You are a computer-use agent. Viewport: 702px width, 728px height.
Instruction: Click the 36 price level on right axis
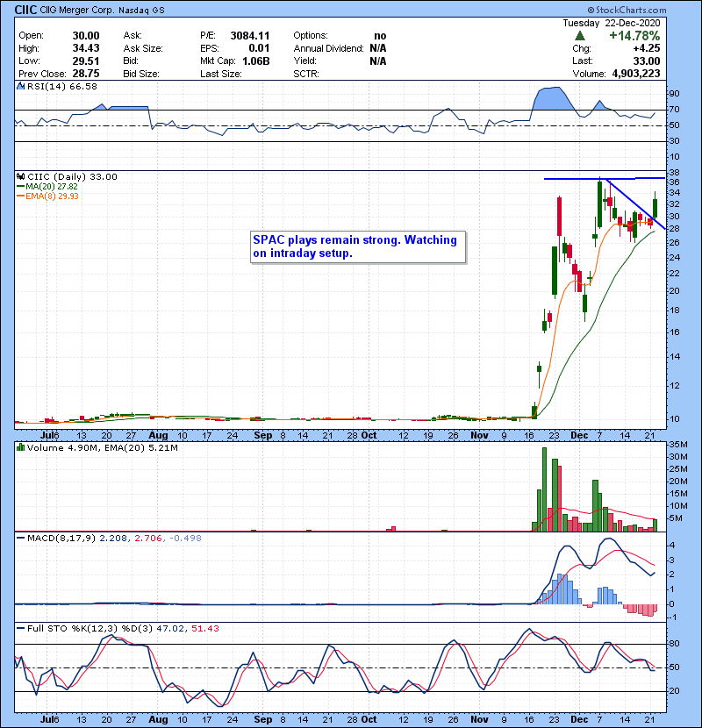point(674,182)
